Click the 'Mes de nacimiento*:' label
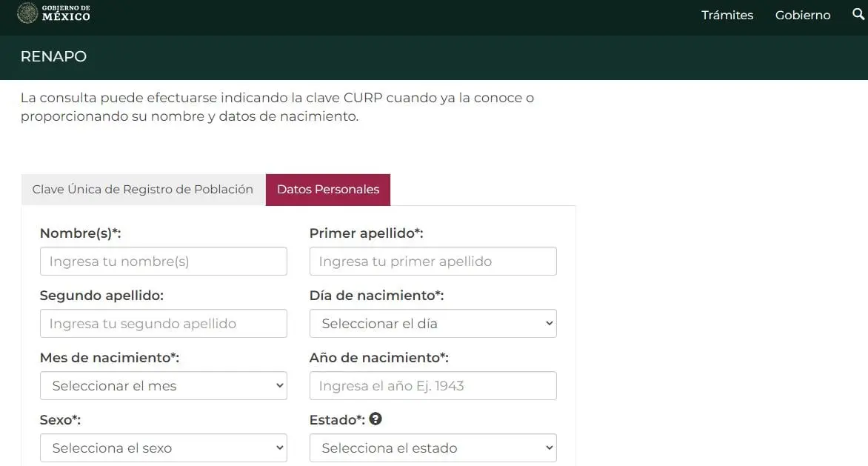 point(110,358)
